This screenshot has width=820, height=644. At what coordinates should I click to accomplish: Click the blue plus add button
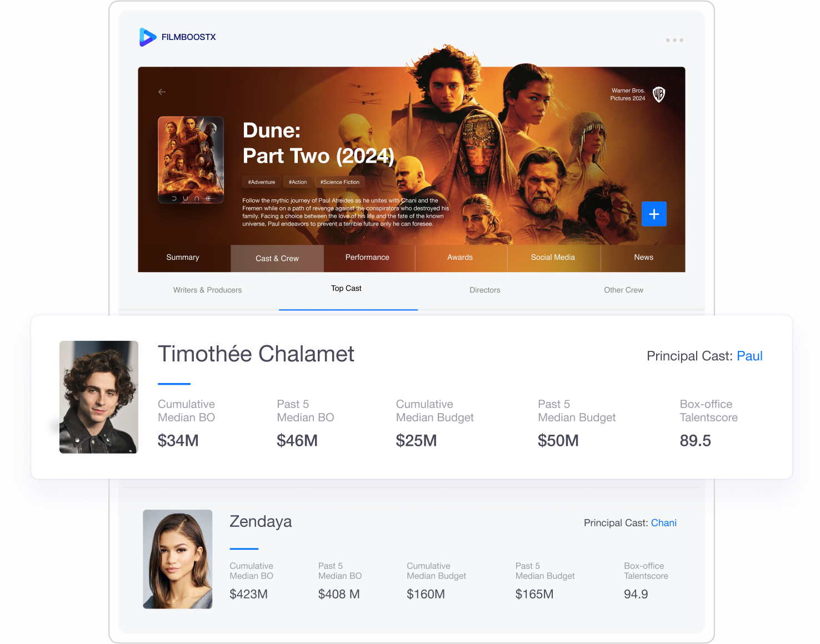(x=654, y=214)
